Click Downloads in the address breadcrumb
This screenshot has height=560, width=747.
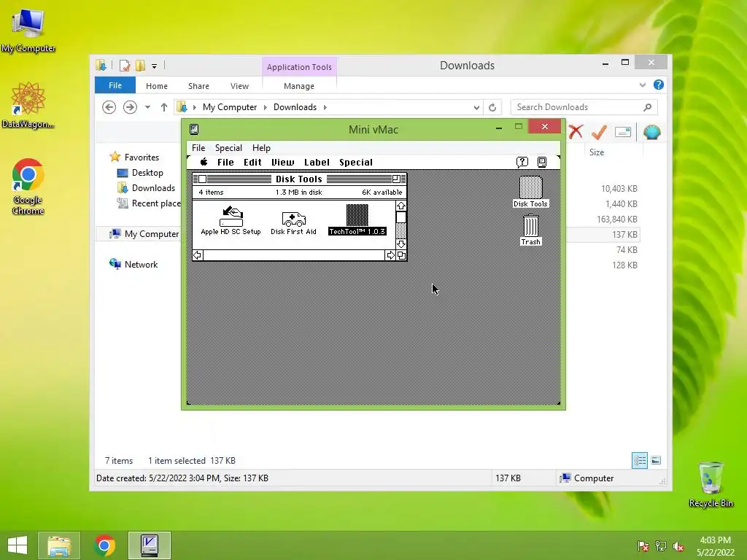coord(295,107)
